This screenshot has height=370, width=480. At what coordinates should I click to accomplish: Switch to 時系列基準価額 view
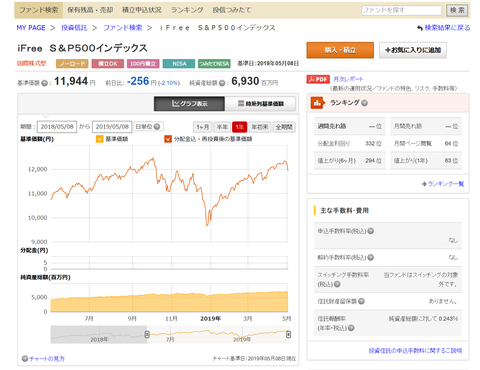point(260,104)
